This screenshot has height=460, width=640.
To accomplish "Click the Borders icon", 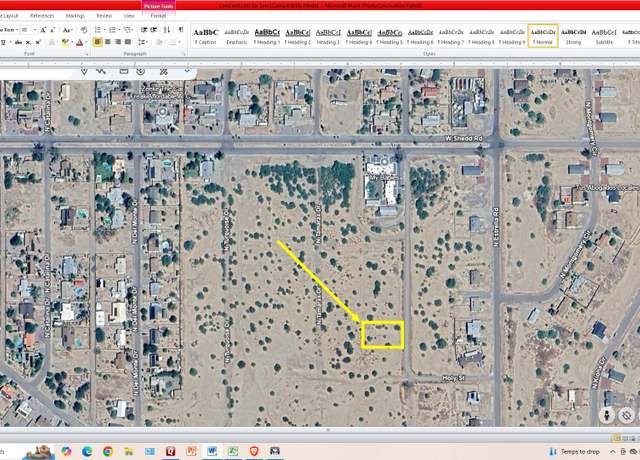I will (171, 42).
